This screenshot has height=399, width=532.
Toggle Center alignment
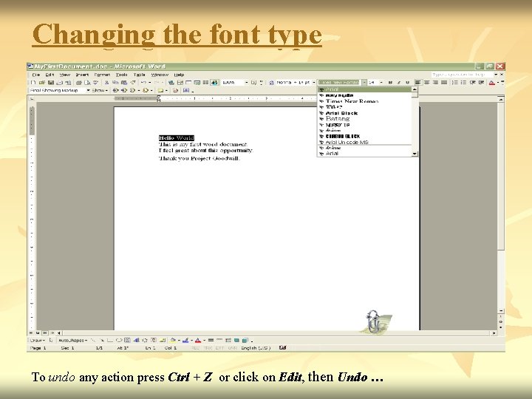pyautogui.click(x=427, y=83)
